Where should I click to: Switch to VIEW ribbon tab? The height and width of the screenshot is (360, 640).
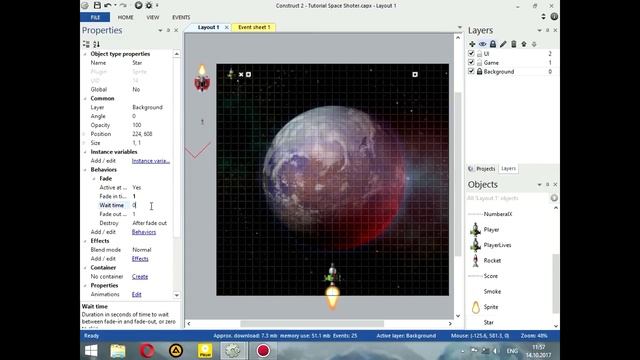pyautogui.click(x=153, y=17)
